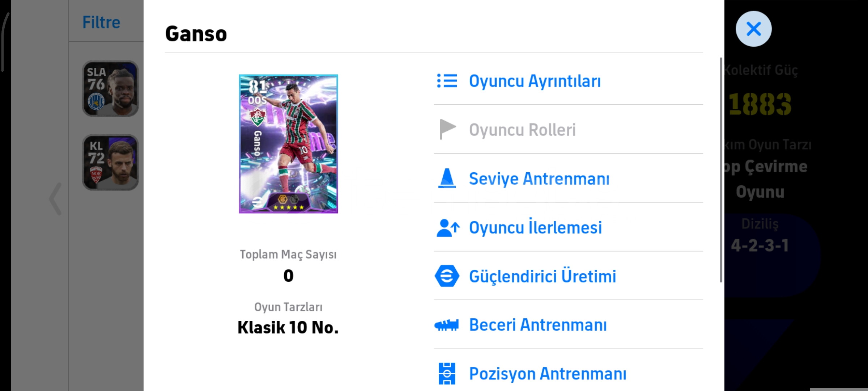Click the boot icon for Beceri Antrenmanı
This screenshot has height=391, width=868.
447,325
